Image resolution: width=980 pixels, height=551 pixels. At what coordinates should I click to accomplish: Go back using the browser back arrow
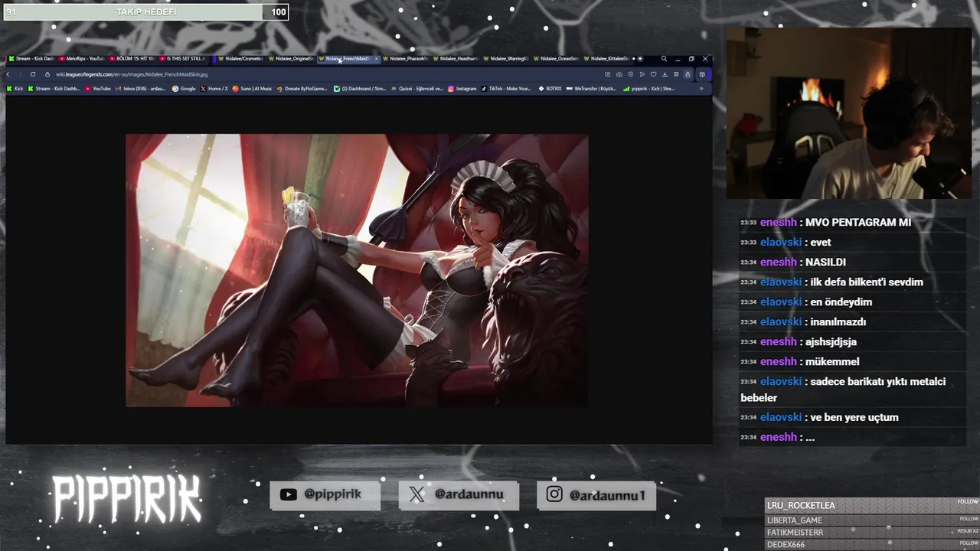point(8,74)
